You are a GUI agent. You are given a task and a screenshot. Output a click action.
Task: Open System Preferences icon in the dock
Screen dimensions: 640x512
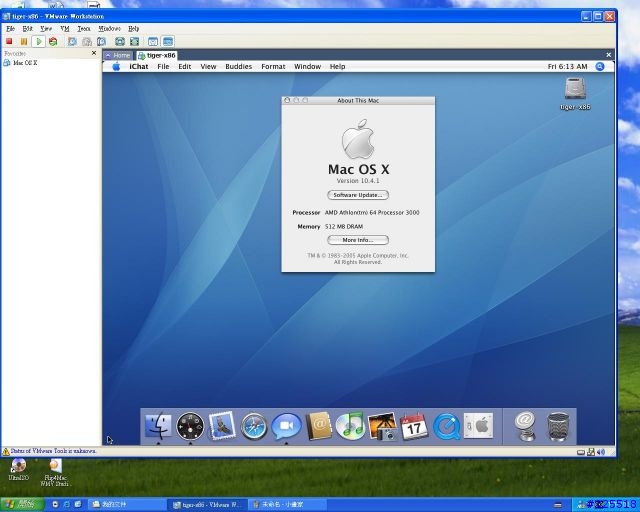click(478, 426)
